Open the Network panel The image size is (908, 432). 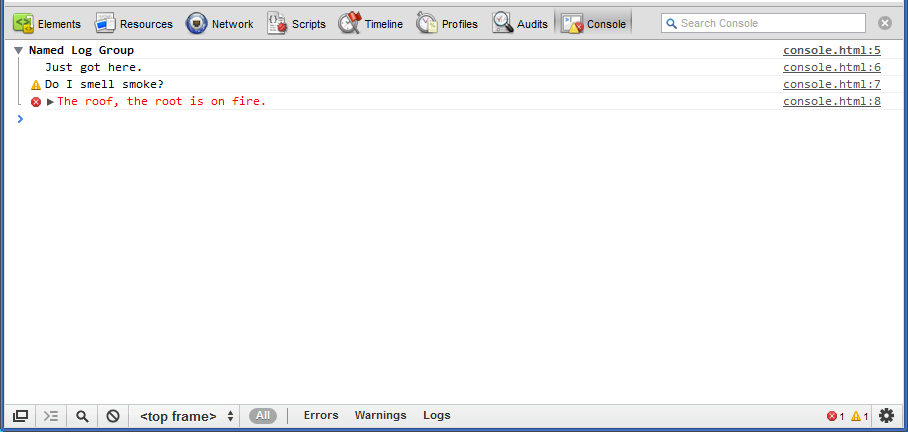tap(220, 23)
